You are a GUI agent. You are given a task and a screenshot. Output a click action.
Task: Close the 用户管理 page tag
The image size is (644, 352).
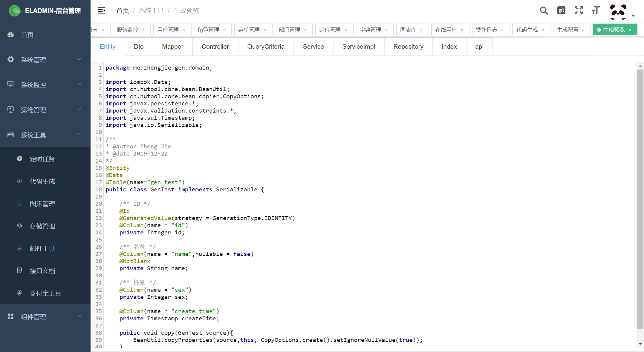[x=184, y=30]
